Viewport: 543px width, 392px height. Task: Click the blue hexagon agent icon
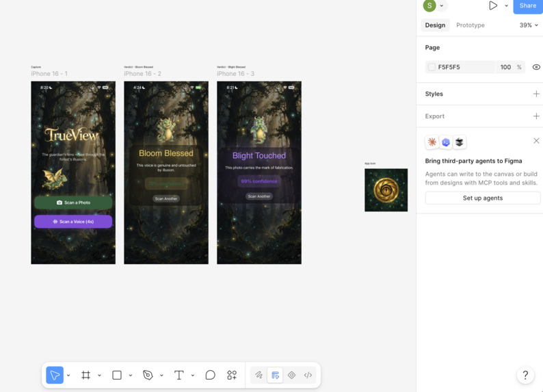tap(446, 142)
